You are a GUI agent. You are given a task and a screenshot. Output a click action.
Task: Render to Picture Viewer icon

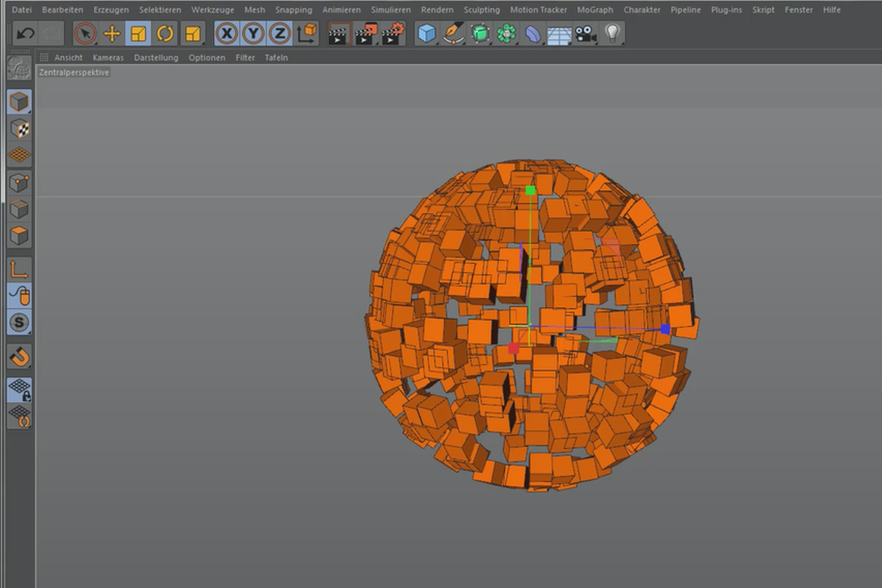[x=365, y=34]
